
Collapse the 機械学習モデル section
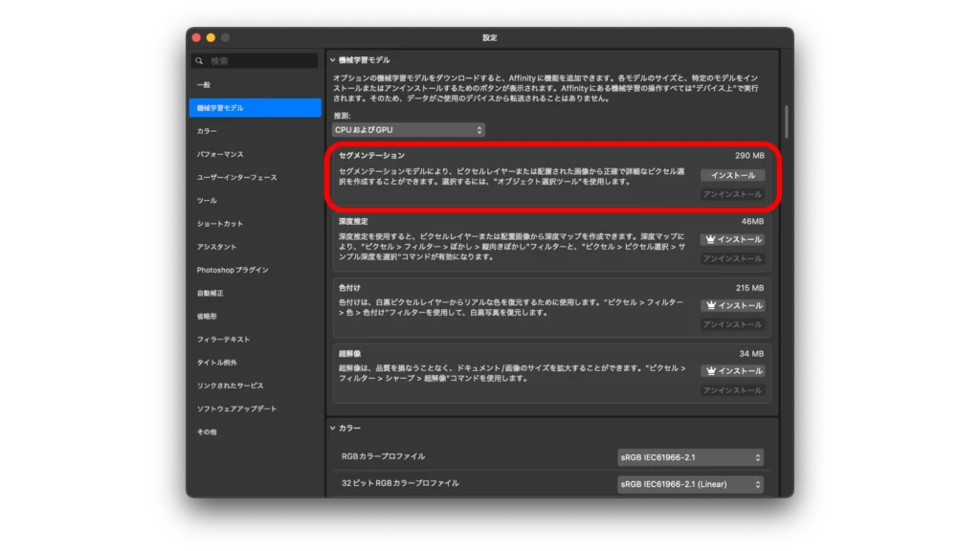pyautogui.click(x=333, y=59)
